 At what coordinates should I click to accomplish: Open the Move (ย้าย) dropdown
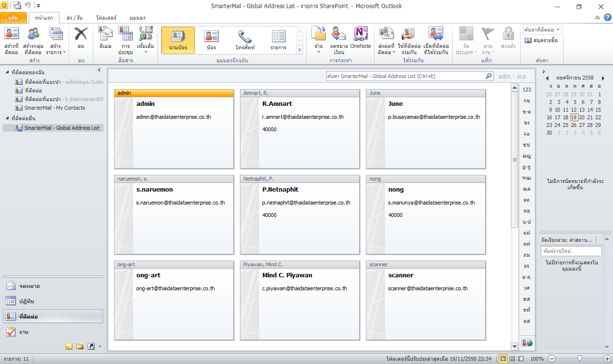(x=318, y=40)
